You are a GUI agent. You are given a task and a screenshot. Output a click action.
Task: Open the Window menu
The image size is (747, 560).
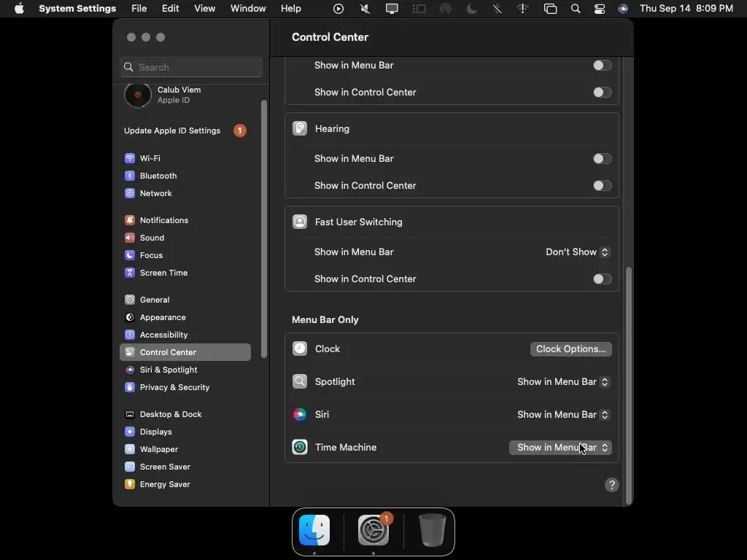248,9
